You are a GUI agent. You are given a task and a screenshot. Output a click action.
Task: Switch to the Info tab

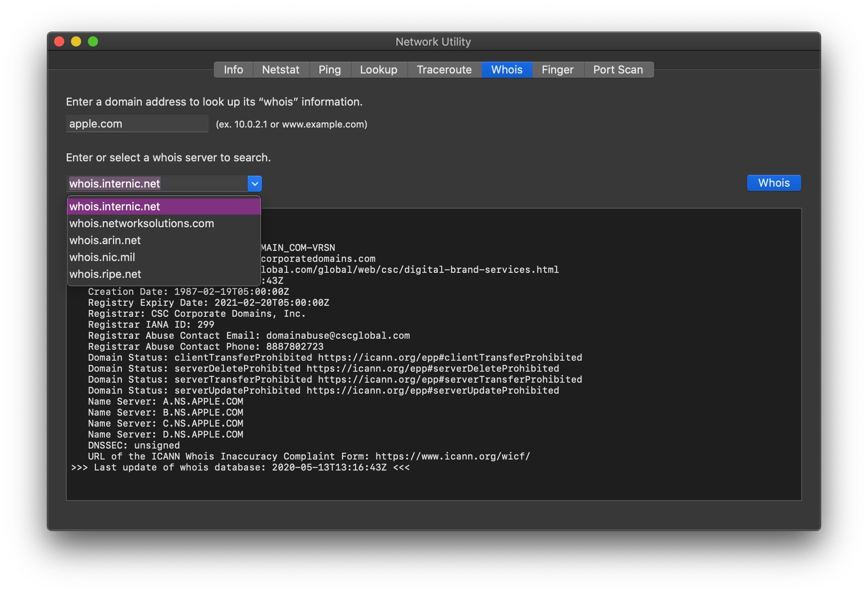coord(233,70)
